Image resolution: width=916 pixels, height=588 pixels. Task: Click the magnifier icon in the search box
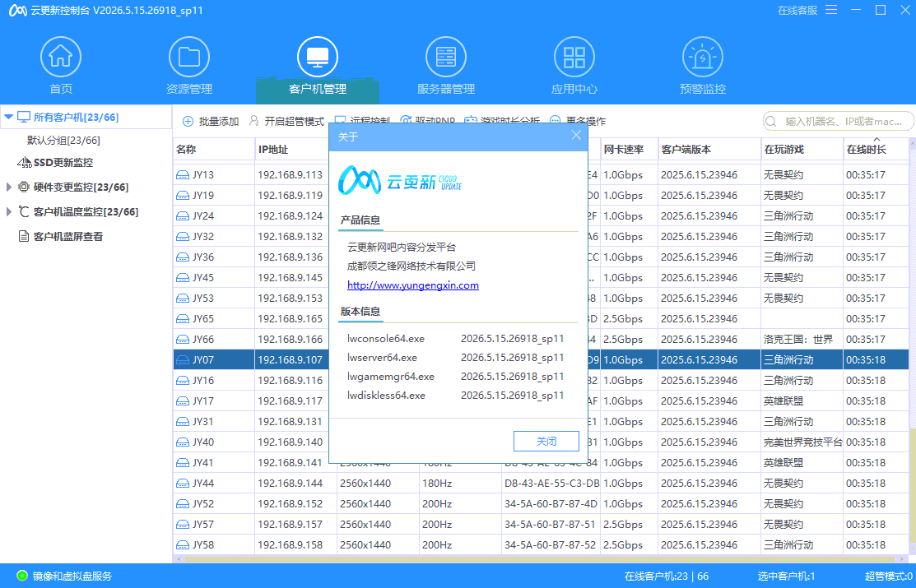771,122
